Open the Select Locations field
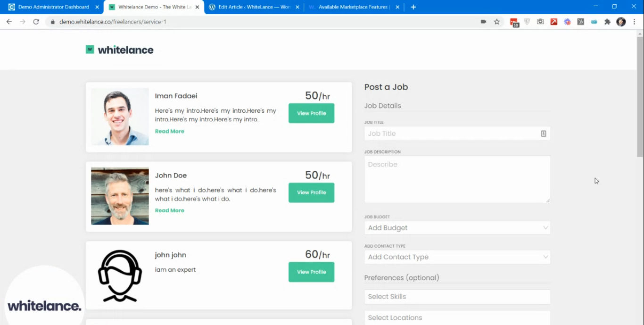Screen dimensions: 644x325 (x=457, y=317)
